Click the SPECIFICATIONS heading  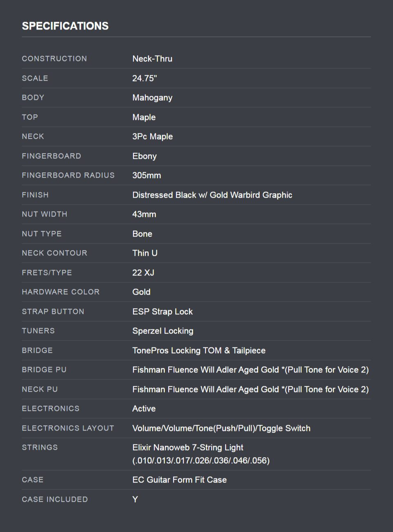pos(65,26)
